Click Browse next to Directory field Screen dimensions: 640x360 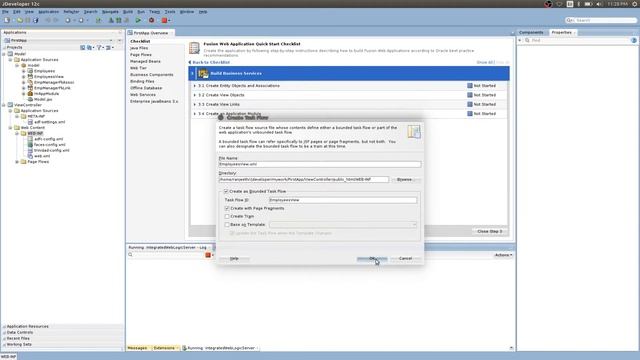click(404, 180)
